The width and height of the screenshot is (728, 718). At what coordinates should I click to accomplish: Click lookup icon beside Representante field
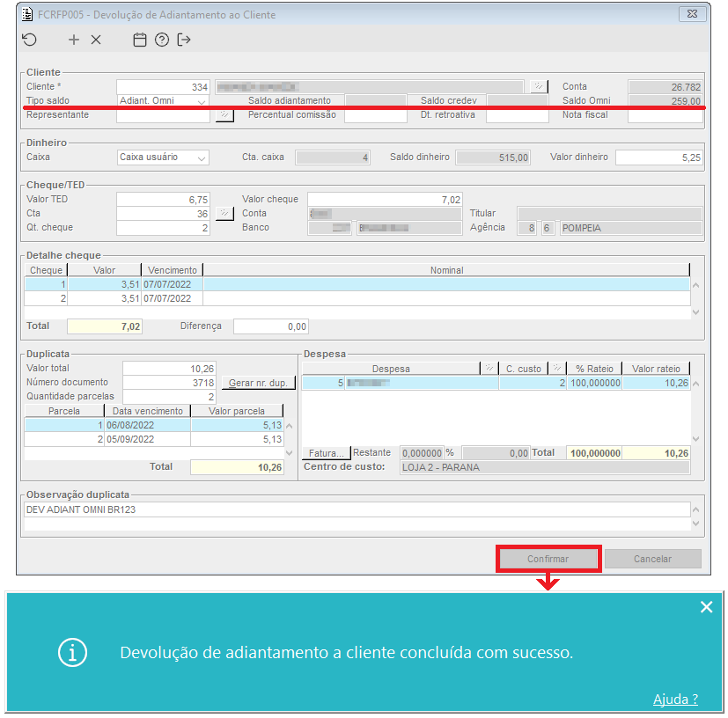(x=224, y=114)
